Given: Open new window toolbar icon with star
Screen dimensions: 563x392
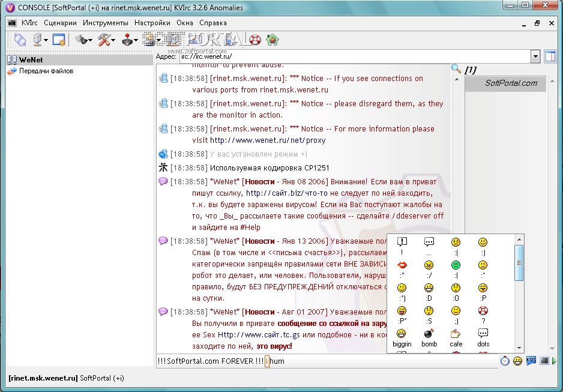Looking at the screenshot, I should 59,40.
